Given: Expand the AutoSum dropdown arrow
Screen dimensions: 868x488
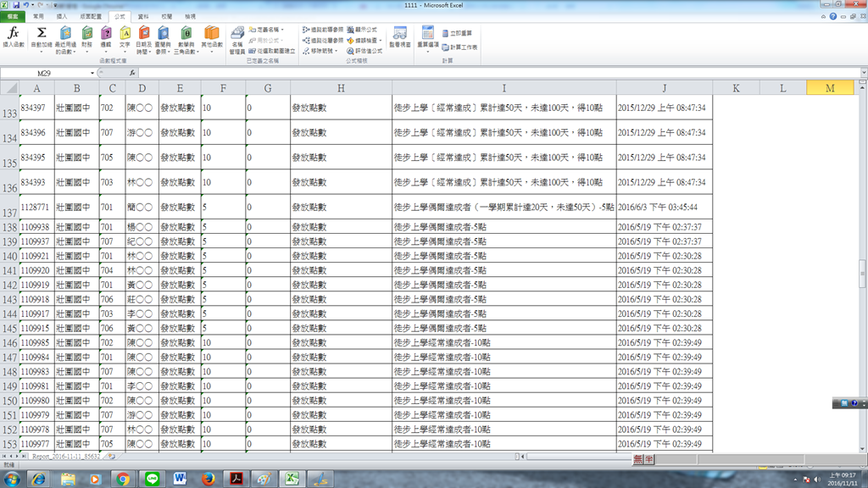Looking at the screenshot, I should [41, 52].
